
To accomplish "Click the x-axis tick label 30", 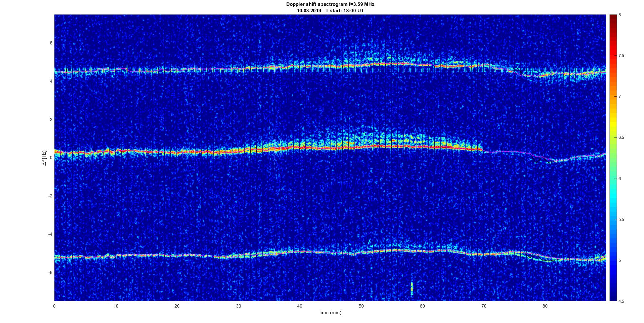I will pos(238,306).
